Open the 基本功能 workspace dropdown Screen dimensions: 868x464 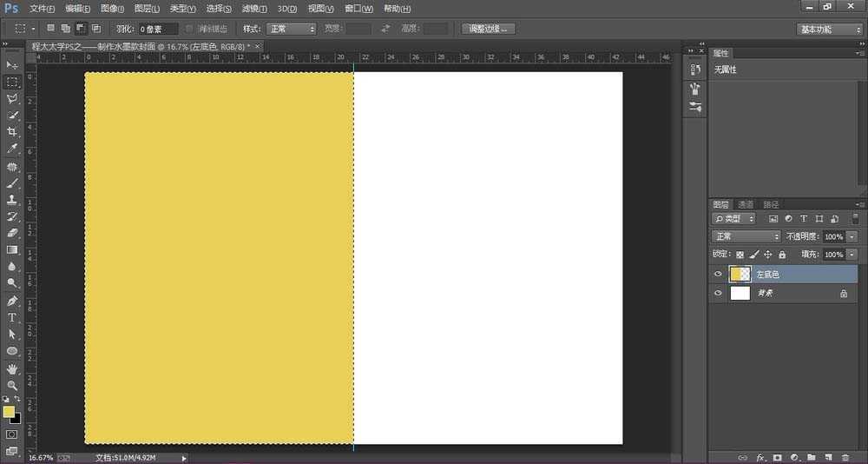tap(830, 29)
